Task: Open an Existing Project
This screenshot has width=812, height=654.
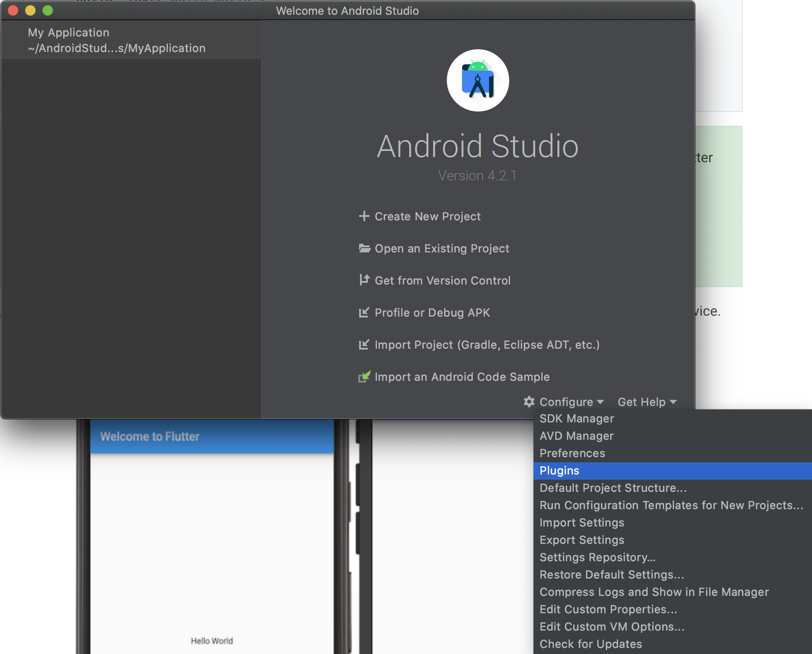Action: (x=442, y=249)
